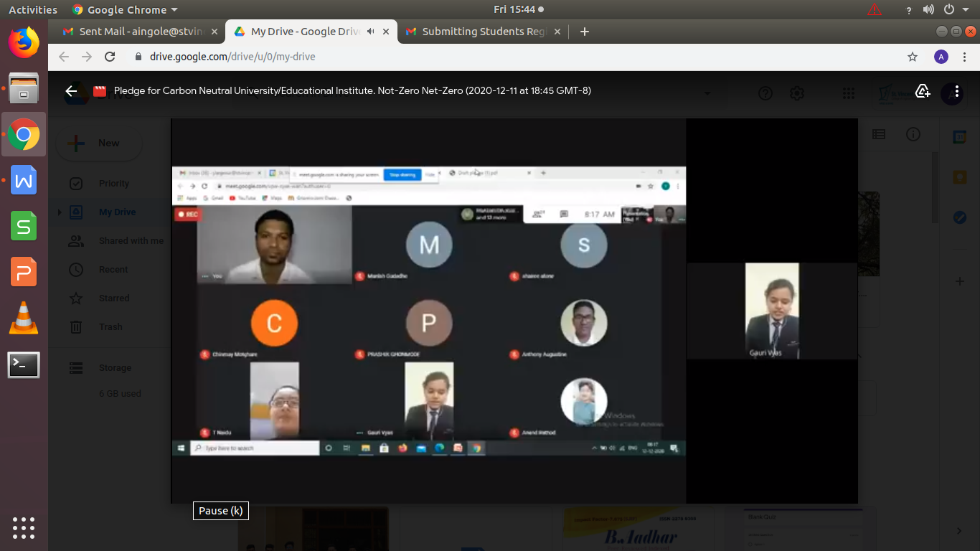980x551 pixels.
Task: Click the plus add-ons icon in side panel
Action: pos(960,282)
